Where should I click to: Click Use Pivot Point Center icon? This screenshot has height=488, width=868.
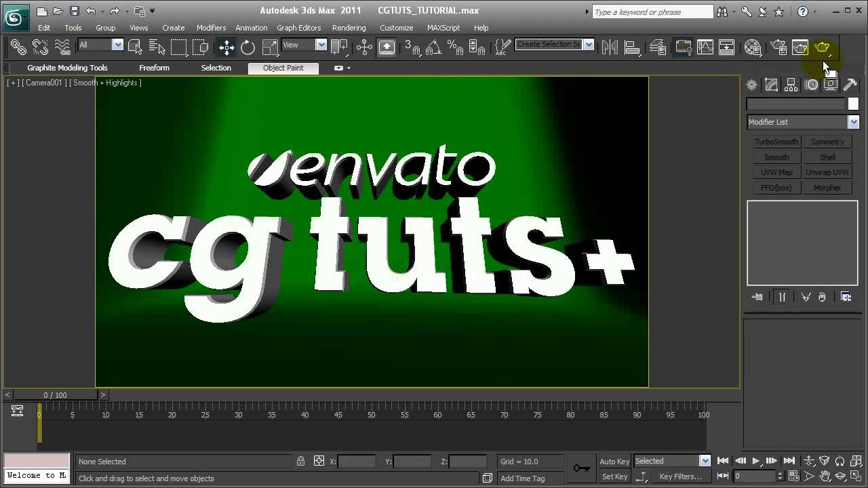coord(339,47)
